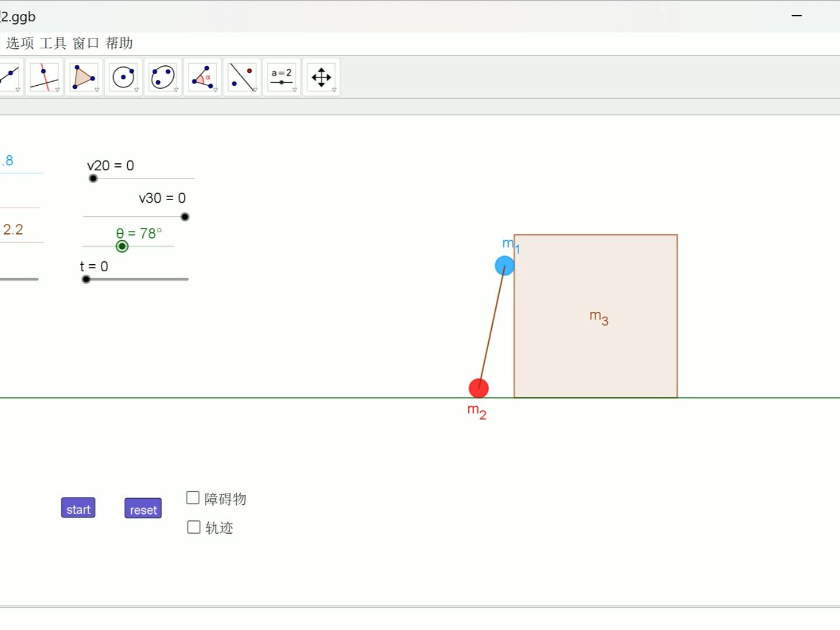Select the Polygon tool

tap(84, 76)
